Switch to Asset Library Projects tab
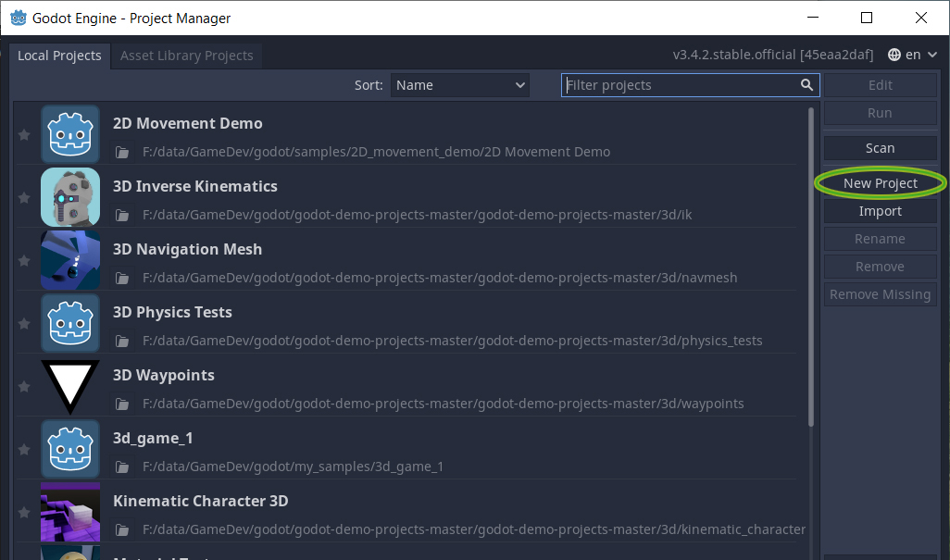Screen dimensions: 950x560 (187, 56)
